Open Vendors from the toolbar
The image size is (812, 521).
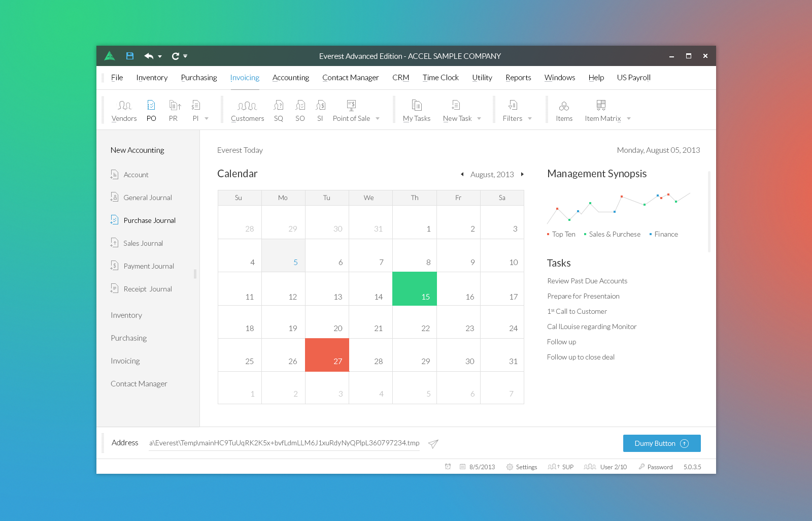[124, 111]
